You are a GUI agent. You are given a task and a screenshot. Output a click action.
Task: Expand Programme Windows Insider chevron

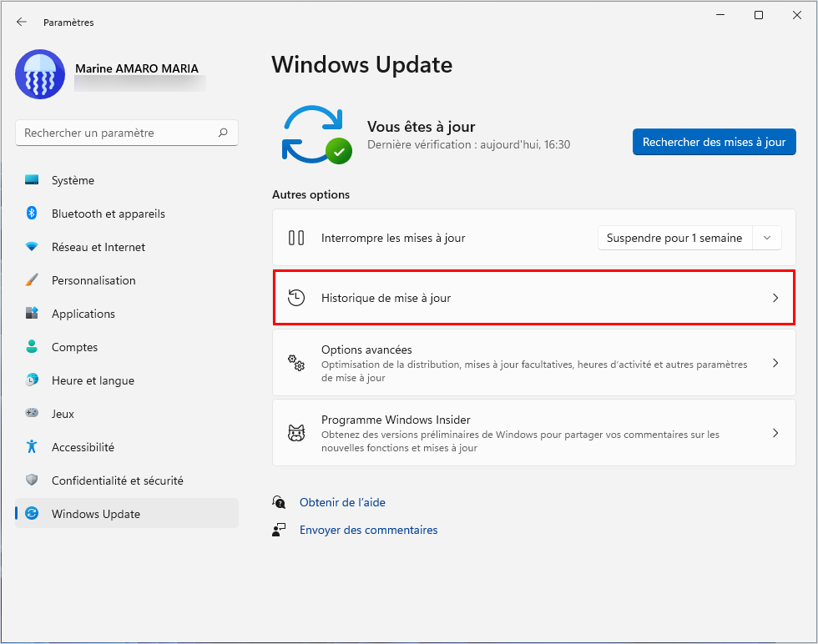pos(775,433)
